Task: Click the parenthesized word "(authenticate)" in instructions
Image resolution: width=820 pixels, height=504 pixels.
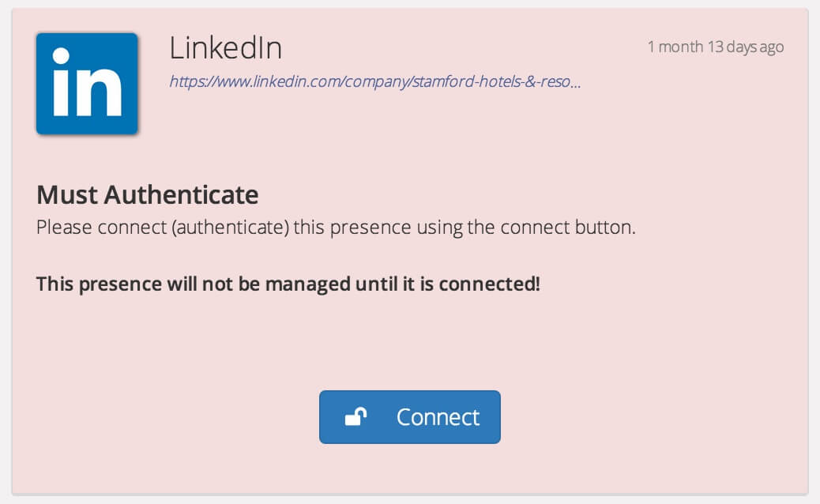Action: point(230,228)
